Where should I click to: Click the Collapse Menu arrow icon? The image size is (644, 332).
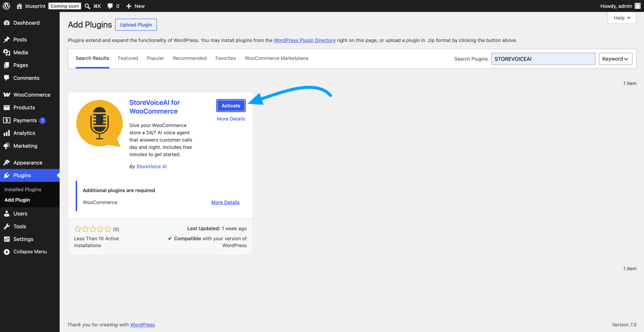click(x=7, y=252)
